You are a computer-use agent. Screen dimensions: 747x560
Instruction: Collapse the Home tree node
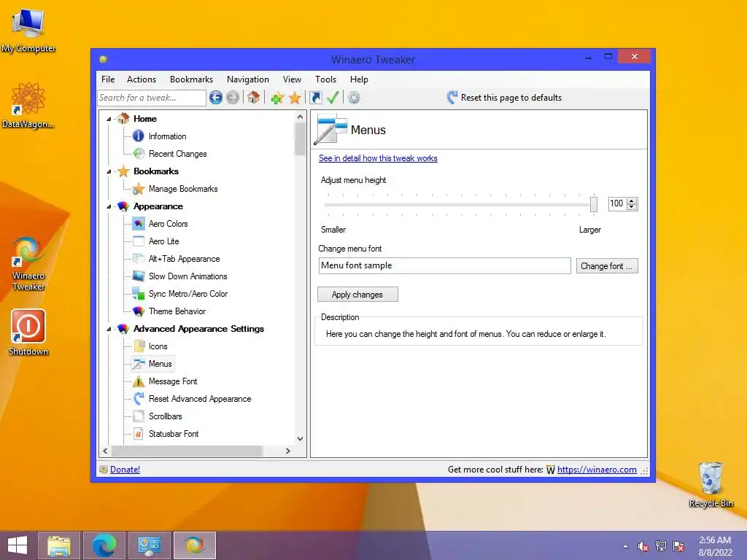coord(109,119)
